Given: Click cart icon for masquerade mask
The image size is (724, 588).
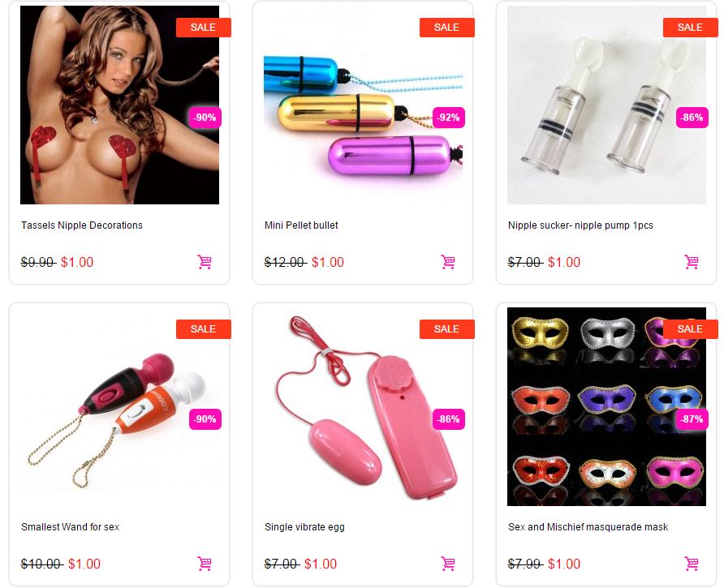Looking at the screenshot, I should [692, 564].
